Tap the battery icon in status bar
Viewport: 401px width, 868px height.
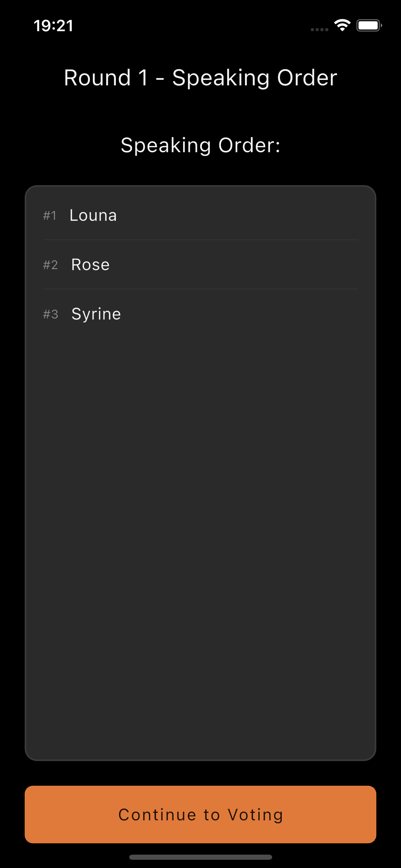[x=369, y=25]
